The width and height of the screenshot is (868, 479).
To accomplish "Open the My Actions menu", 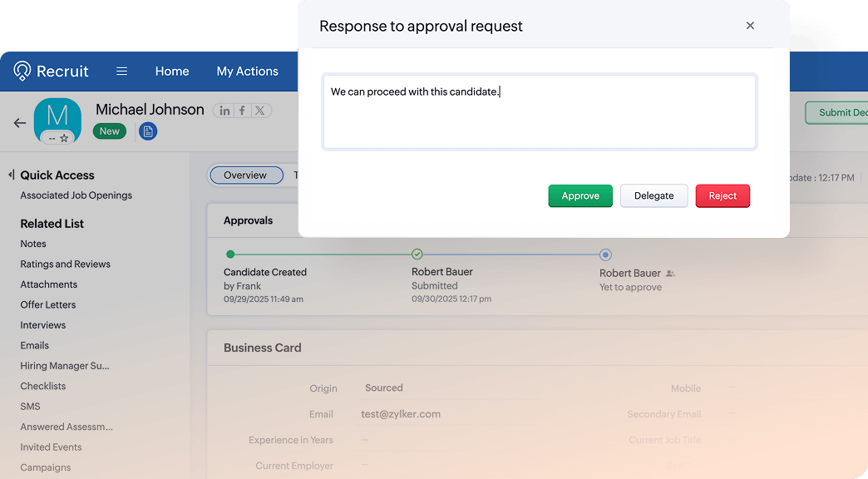I will coord(247,72).
